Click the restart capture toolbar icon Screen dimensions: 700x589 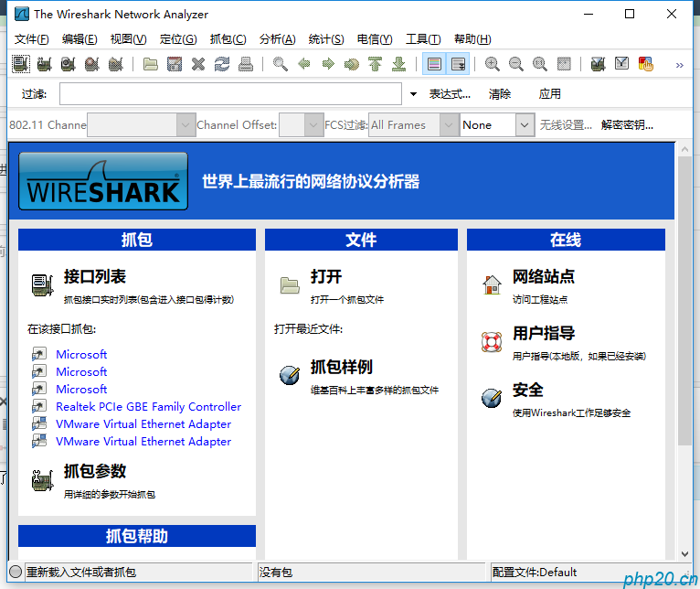tap(115, 64)
